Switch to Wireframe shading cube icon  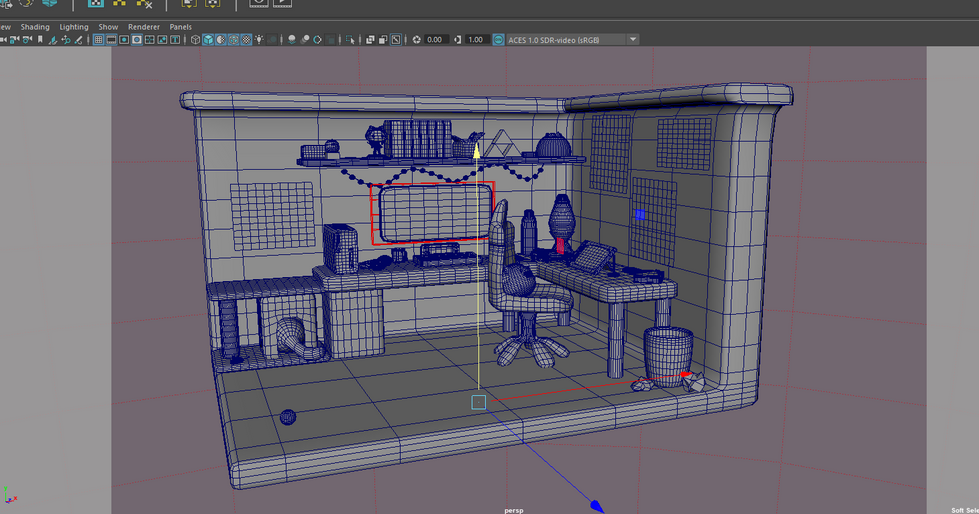(x=195, y=40)
